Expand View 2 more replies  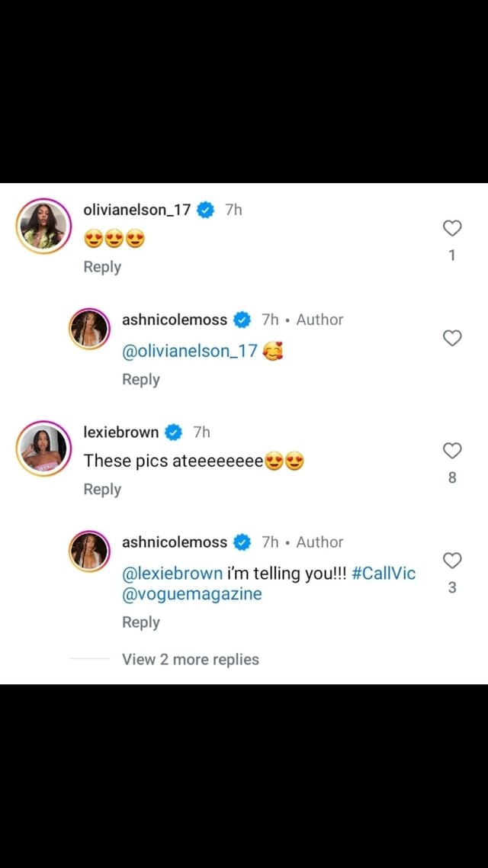[190, 660]
